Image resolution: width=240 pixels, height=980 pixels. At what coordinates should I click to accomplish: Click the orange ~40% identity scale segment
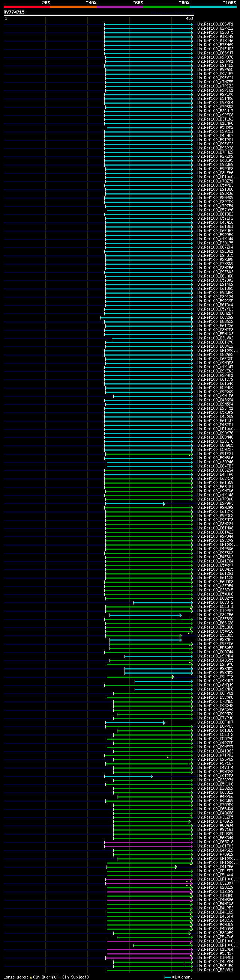click(73, 7)
